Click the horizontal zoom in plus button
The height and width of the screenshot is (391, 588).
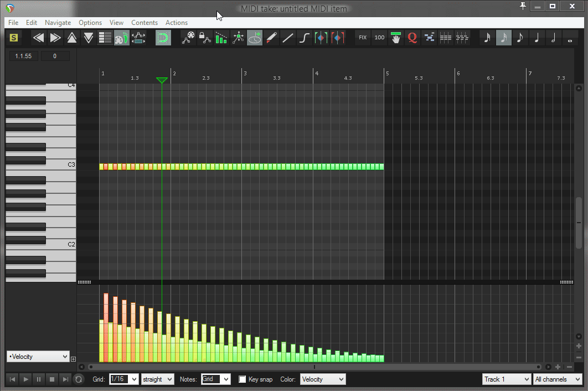558,367
